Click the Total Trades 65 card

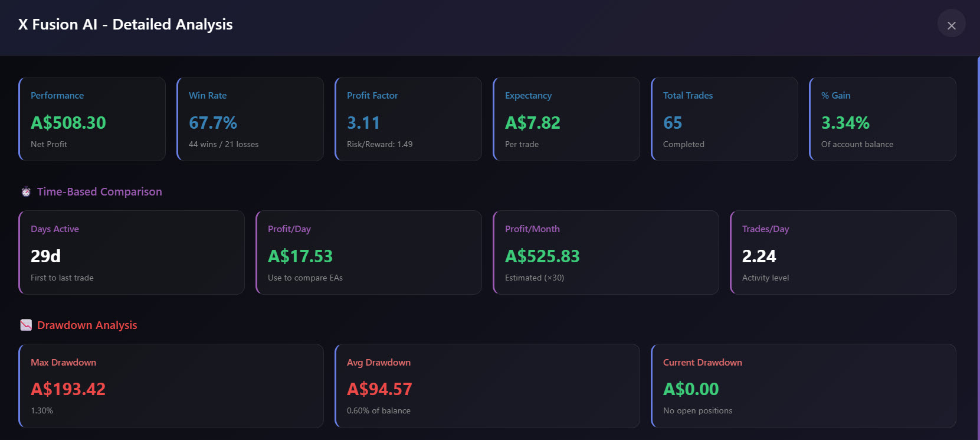point(725,119)
